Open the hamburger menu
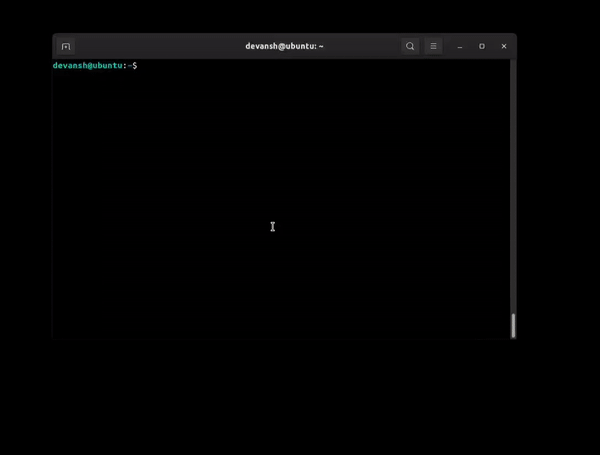 [x=433, y=46]
